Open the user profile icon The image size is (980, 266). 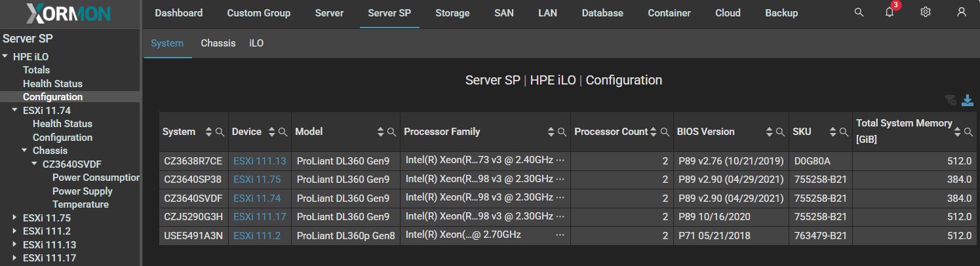[962, 12]
